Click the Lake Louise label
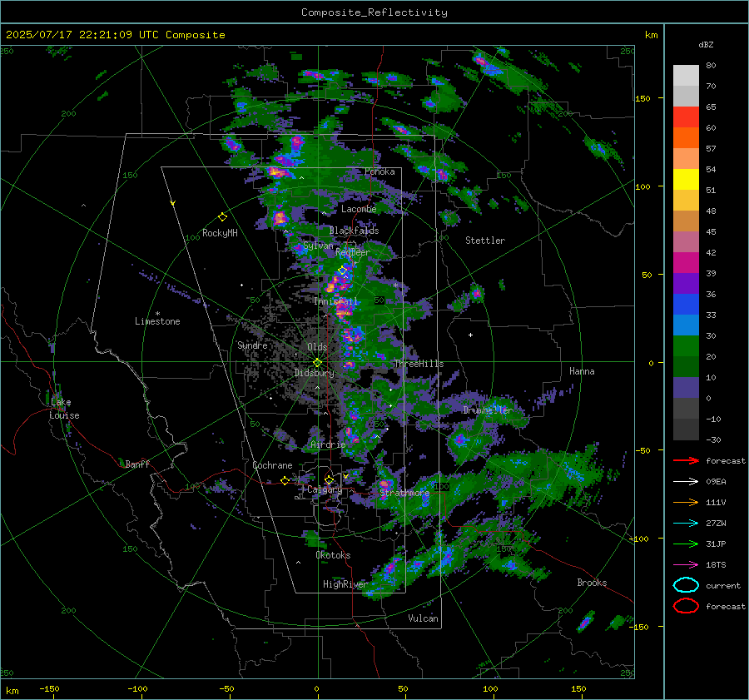 point(64,409)
